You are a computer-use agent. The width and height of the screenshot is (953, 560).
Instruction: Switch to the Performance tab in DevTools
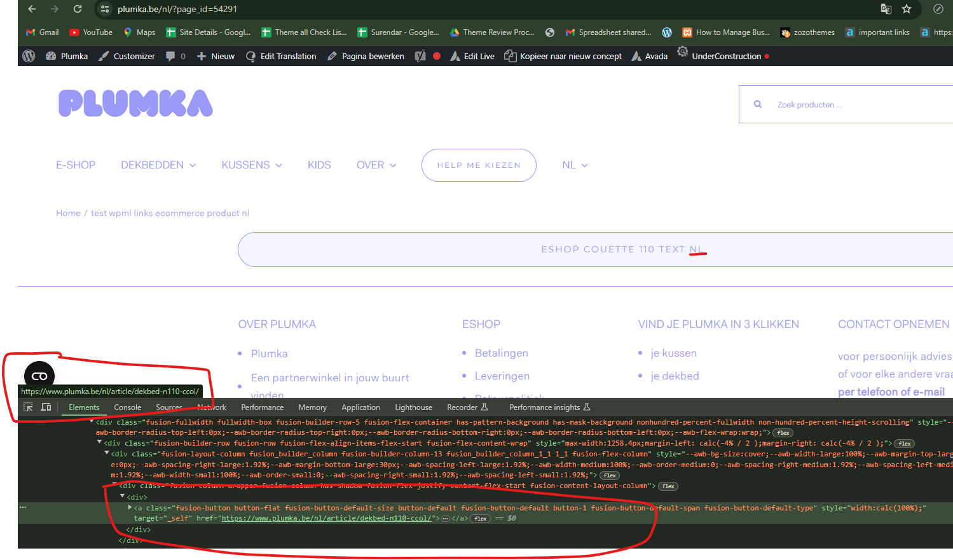(262, 407)
